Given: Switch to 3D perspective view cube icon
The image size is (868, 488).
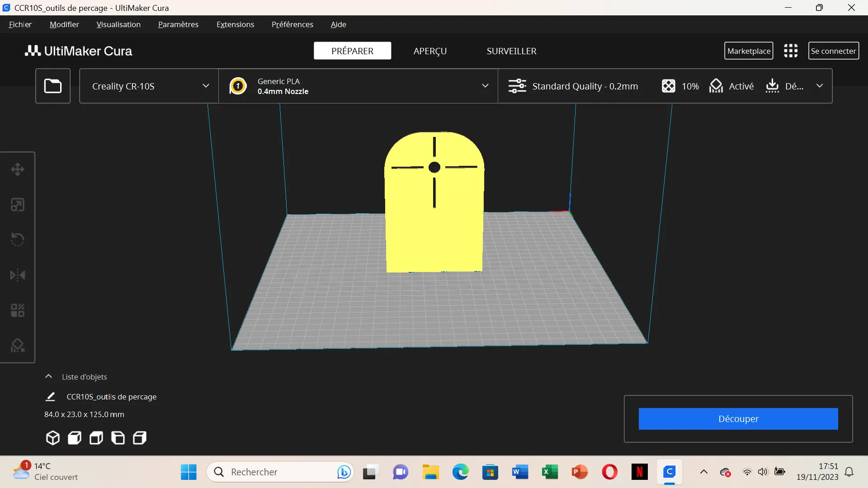Looking at the screenshot, I should 53,438.
